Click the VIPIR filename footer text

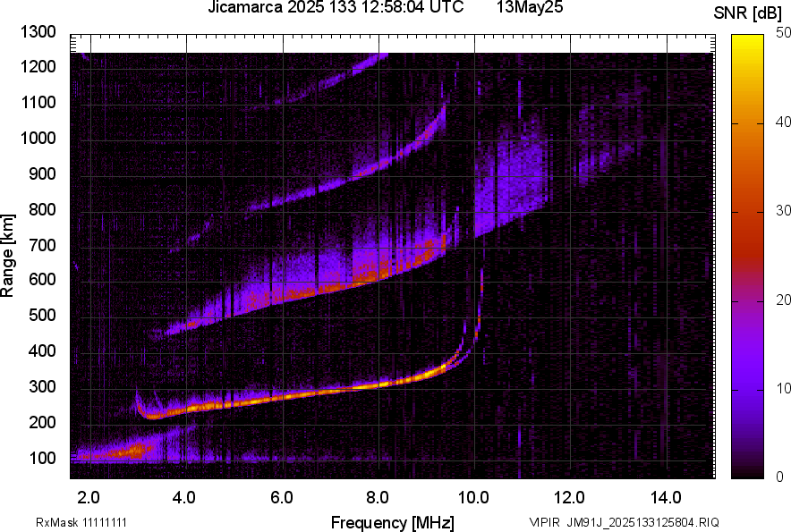(624, 522)
